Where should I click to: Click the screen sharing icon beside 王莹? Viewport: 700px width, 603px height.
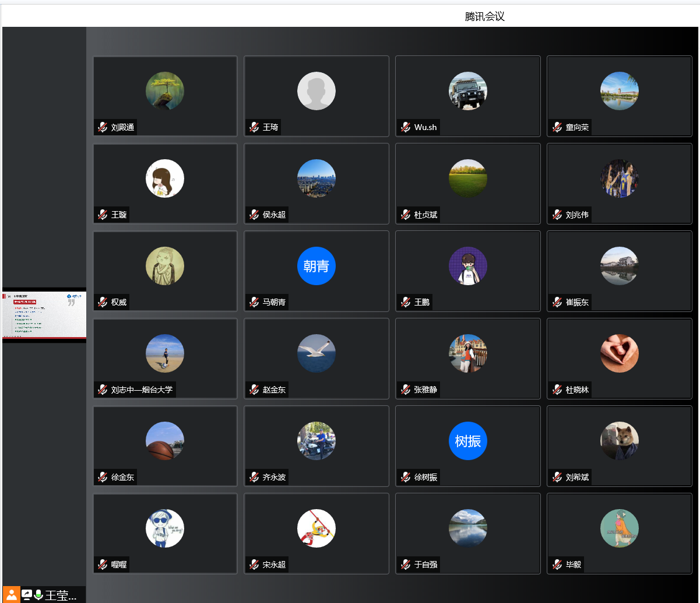tap(27, 595)
